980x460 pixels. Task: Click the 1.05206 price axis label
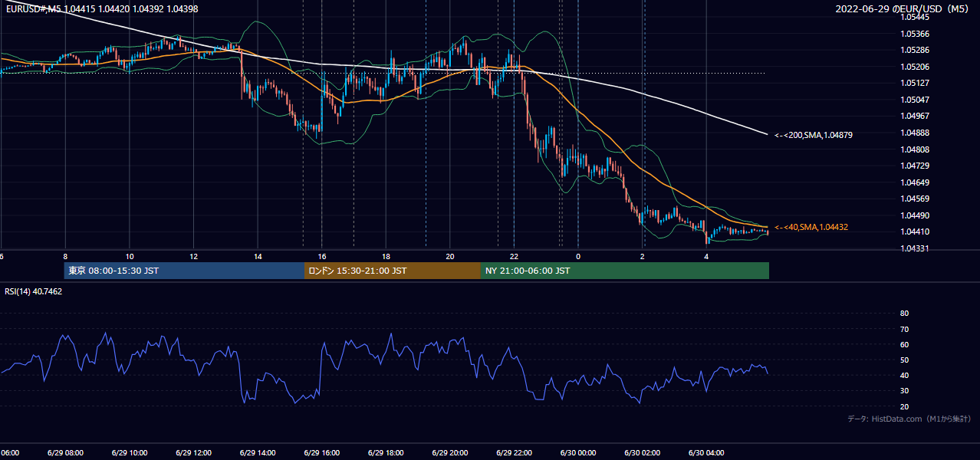(x=914, y=67)
